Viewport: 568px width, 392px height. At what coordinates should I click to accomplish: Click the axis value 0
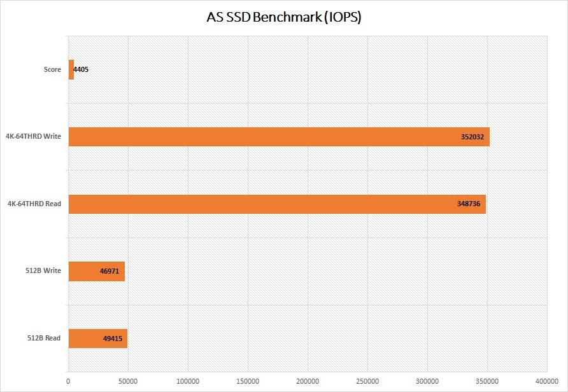pos(68,382)
